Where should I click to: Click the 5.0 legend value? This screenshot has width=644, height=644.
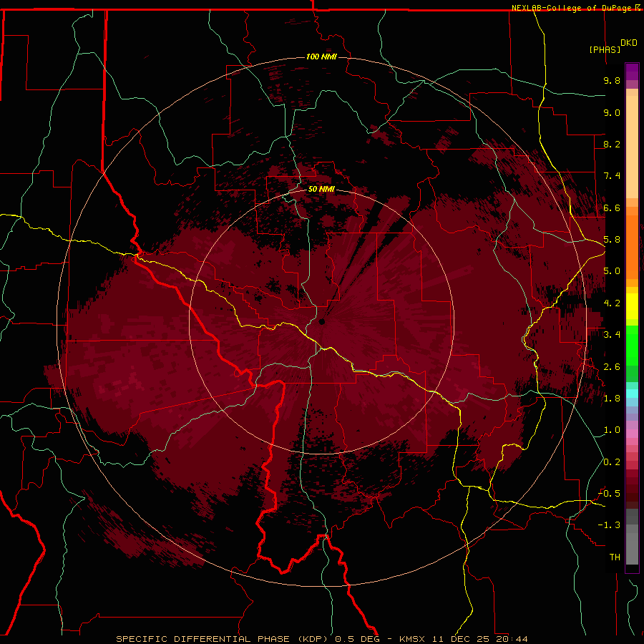612,271
